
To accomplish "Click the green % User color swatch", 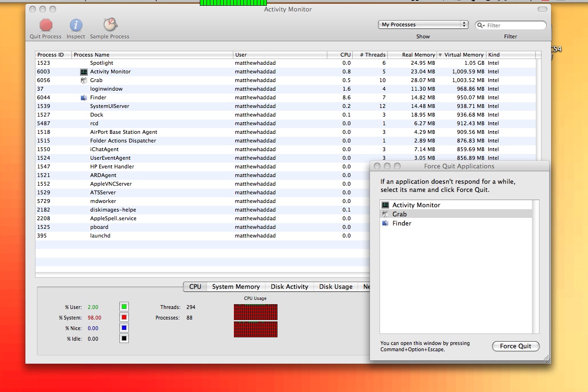I will (124, 307).
